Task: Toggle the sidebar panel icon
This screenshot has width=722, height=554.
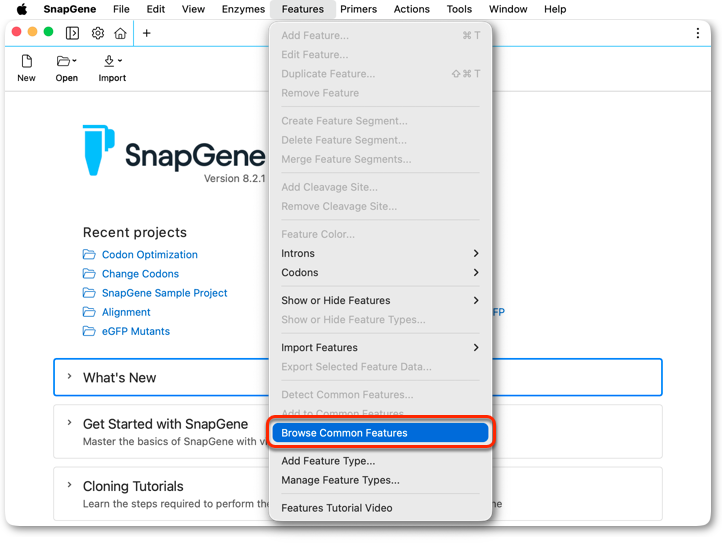Action: coord(72,33)
